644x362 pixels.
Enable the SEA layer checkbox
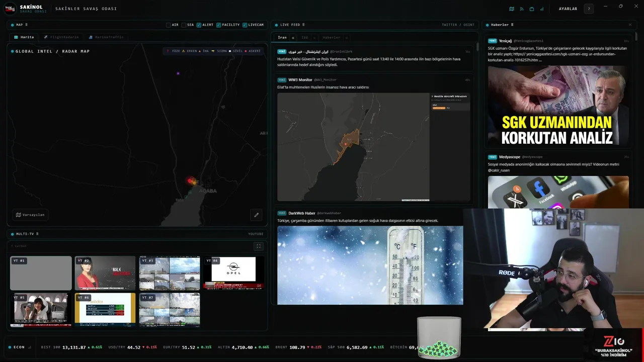tap(184, 25)
